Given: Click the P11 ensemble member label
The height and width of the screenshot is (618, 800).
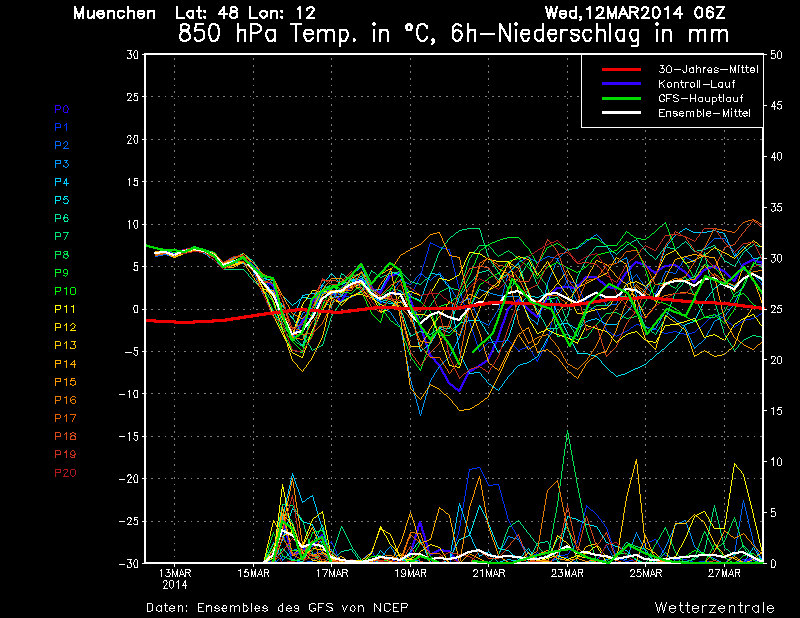Looking at the screenshot, I should [65, 309].
